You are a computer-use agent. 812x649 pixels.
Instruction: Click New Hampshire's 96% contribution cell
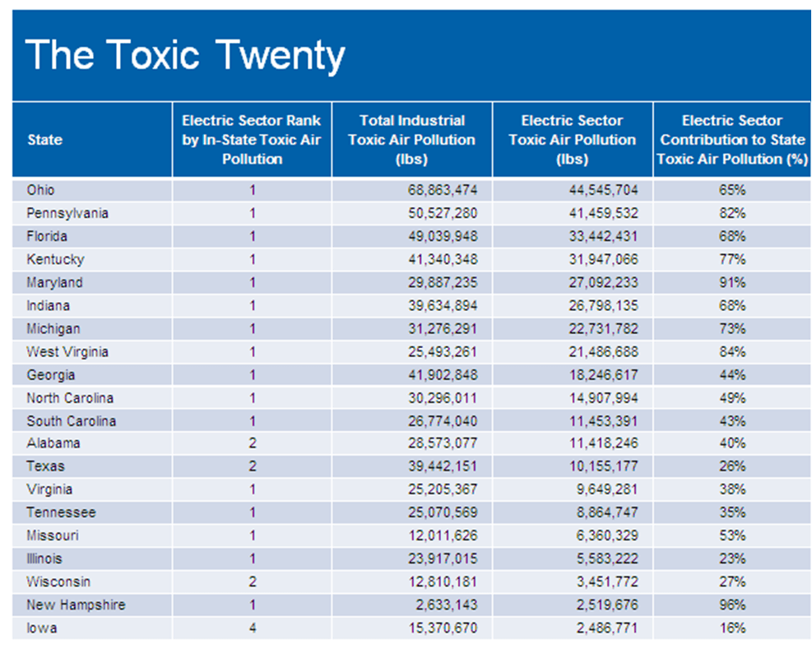731,605
